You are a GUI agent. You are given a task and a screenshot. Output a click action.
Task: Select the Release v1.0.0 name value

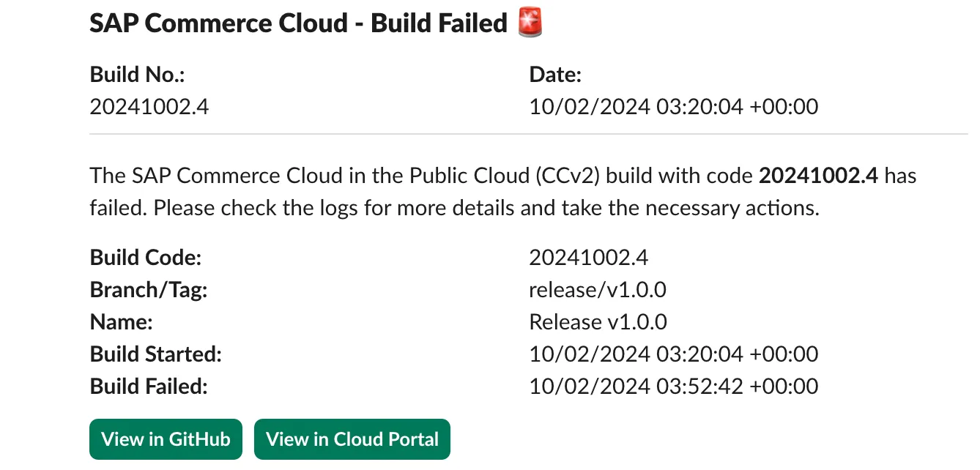598,322
